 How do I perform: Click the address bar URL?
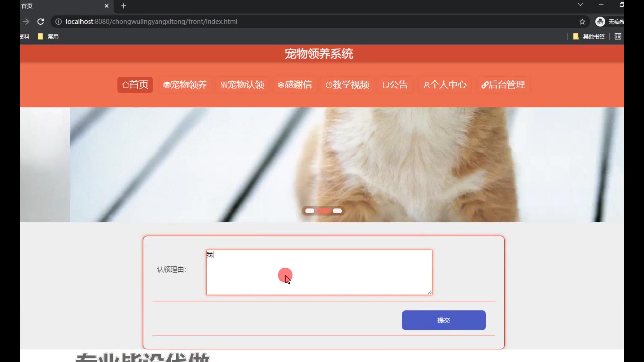[152, 22]
